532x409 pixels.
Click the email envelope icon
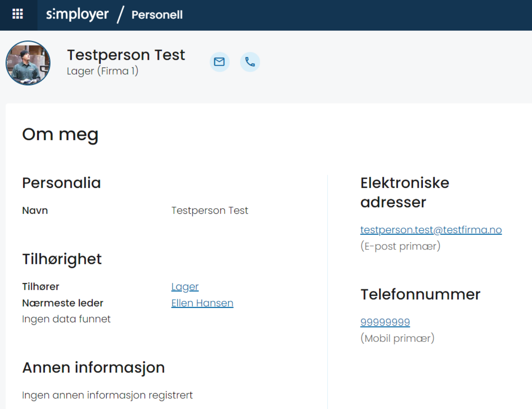click(x=220, y=62)
